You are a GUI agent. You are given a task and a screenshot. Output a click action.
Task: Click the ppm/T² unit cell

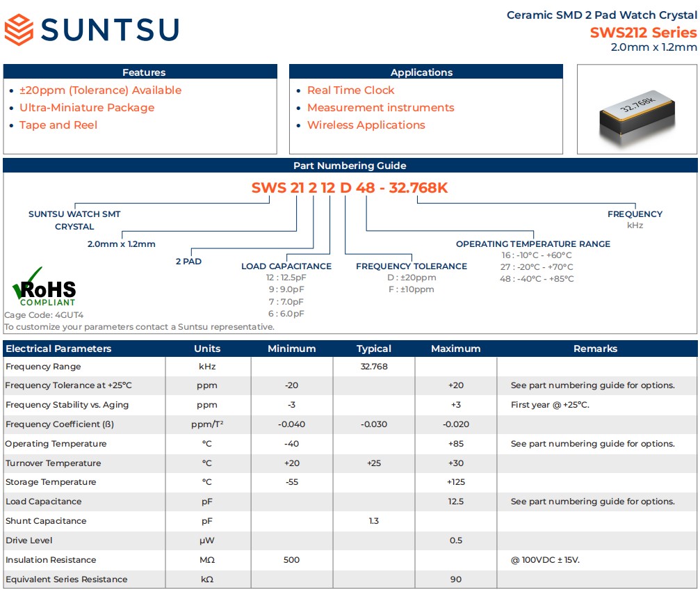pyautogui.click(x=207, y=424)
